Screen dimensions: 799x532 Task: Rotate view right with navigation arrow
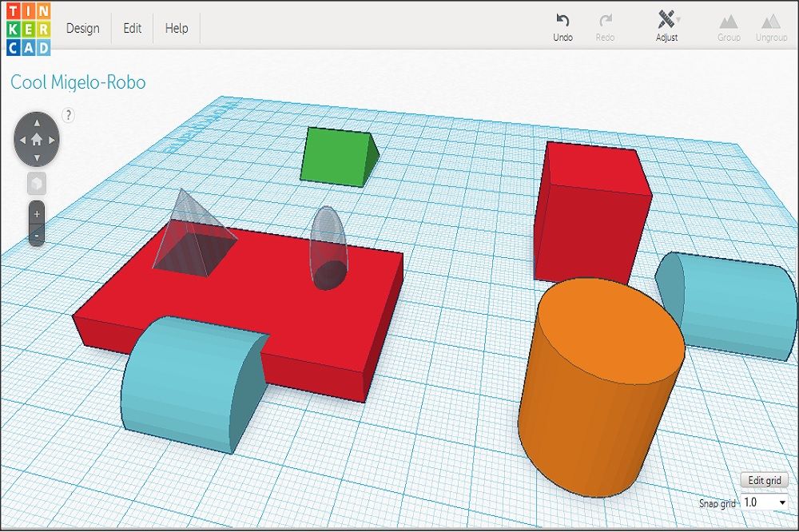tap(51, 140)
